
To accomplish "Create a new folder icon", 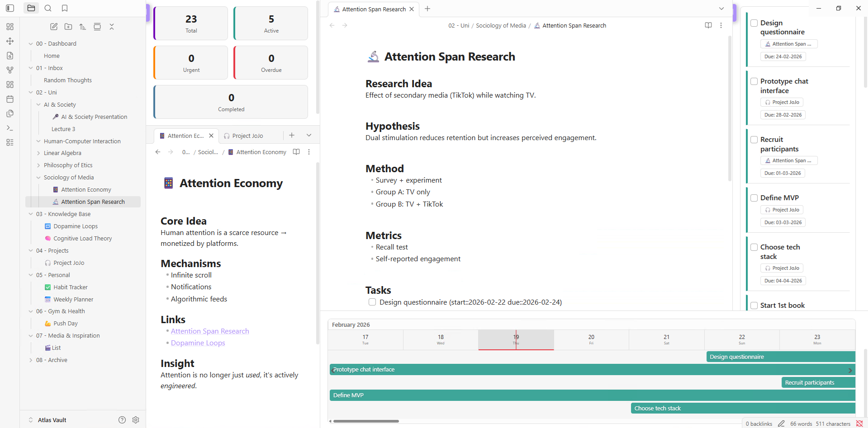I will (68, 27).
